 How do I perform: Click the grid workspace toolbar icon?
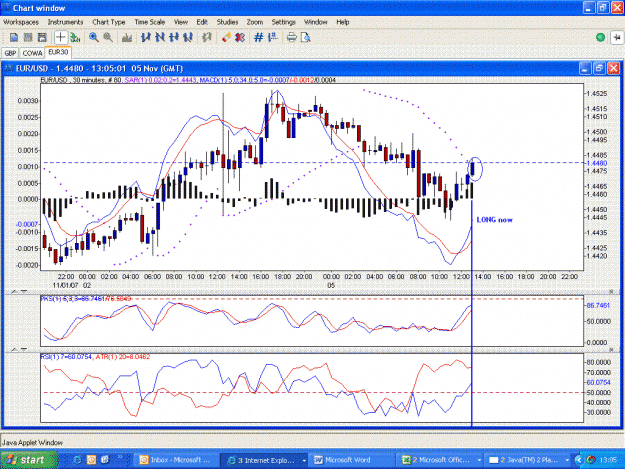click(x=28, y=37)
